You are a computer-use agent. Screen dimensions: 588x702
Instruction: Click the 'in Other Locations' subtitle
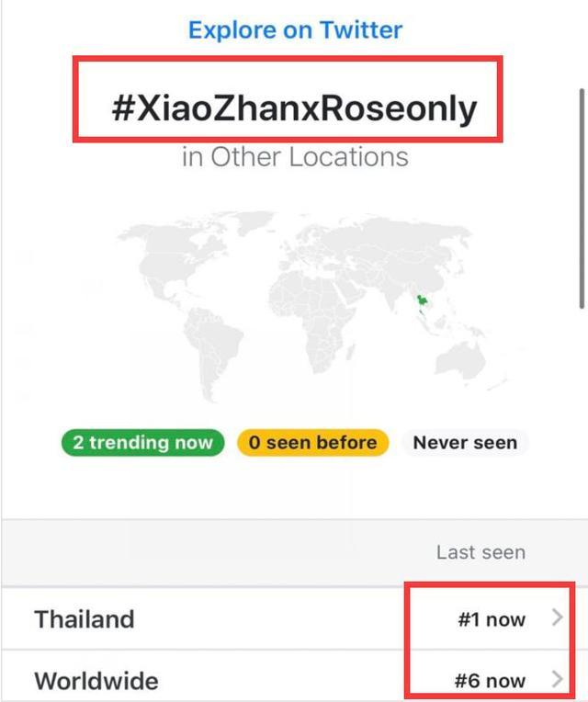(295, 156)
